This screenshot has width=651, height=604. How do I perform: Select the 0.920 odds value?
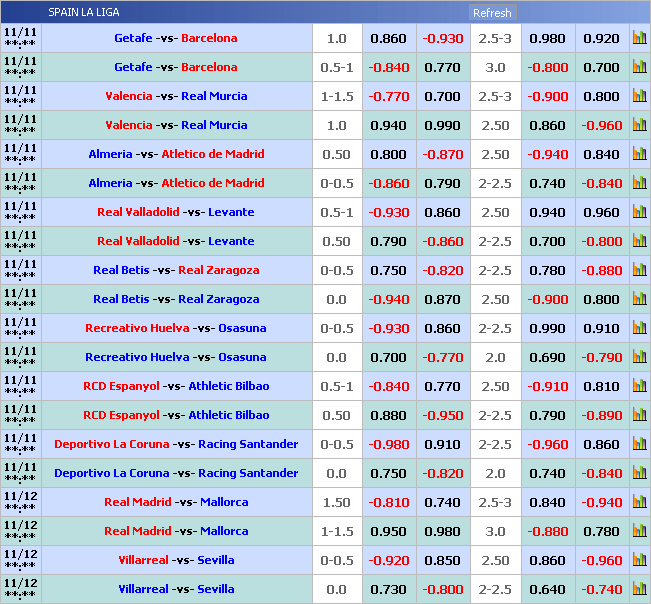(x=601, y=38)
